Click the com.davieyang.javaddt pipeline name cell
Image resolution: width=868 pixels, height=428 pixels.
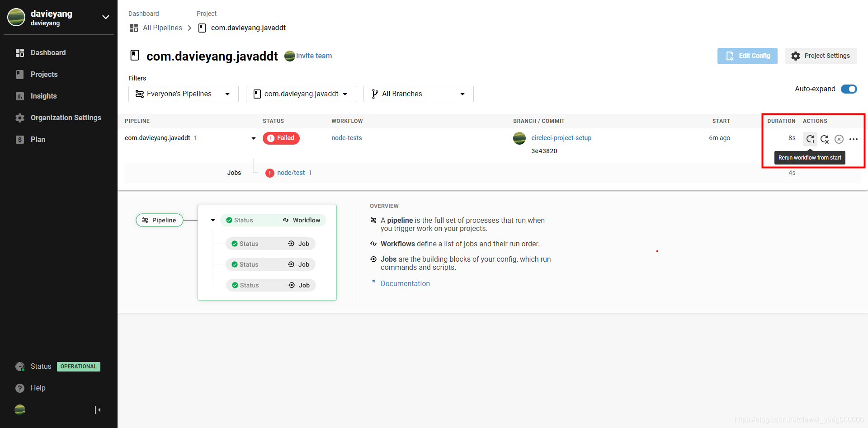tap(157, 138)
